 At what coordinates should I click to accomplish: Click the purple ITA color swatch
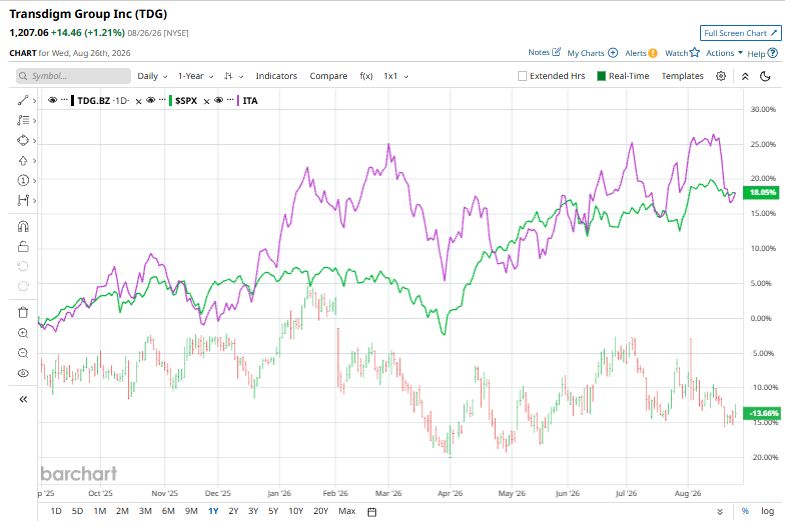point(239,101)
